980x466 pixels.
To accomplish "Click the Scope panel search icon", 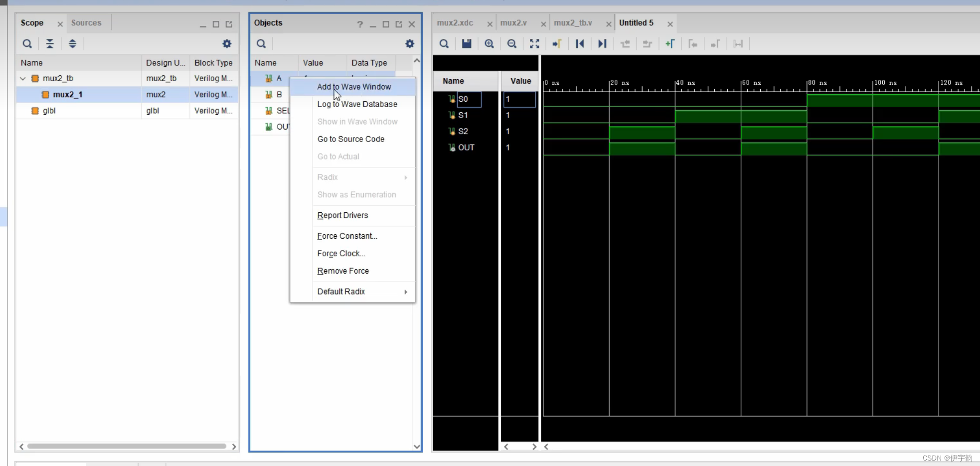I will [x=27, y=44].
